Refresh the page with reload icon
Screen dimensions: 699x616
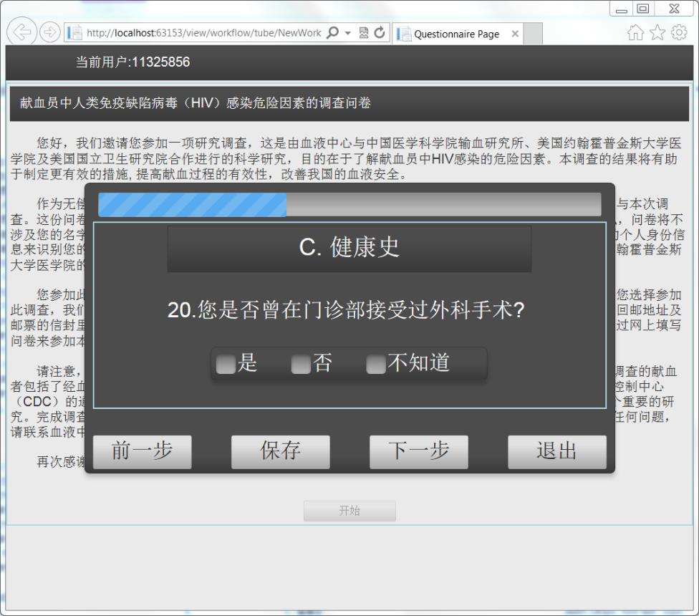380,32
